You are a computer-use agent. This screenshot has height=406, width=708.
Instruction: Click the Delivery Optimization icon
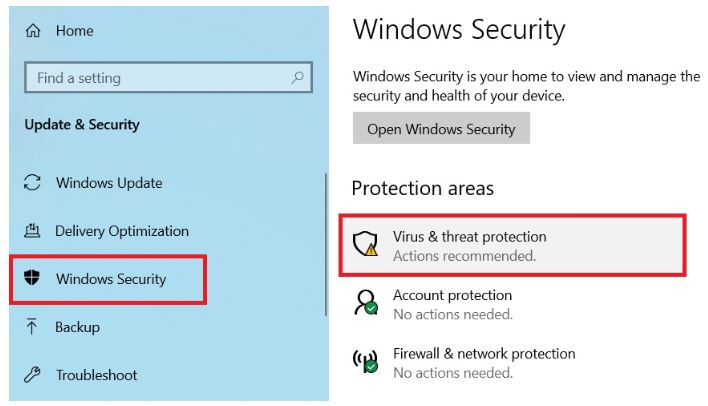pos(33,231)
